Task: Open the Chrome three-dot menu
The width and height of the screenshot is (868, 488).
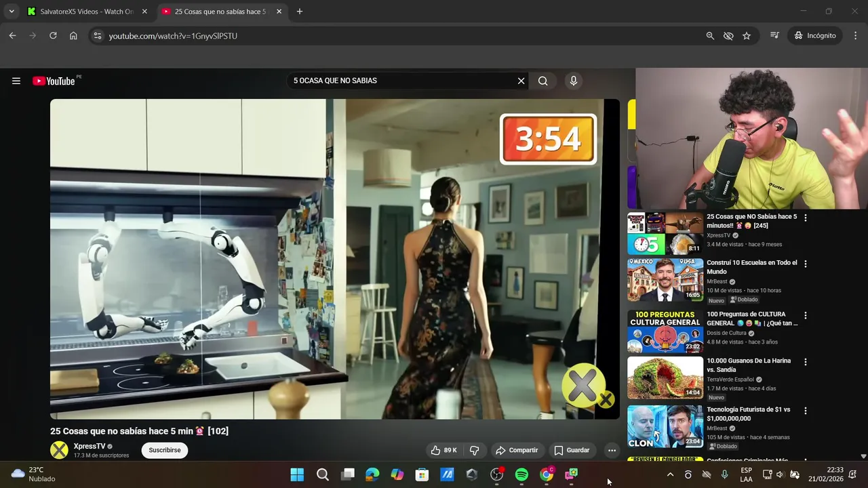Action: 855,36
